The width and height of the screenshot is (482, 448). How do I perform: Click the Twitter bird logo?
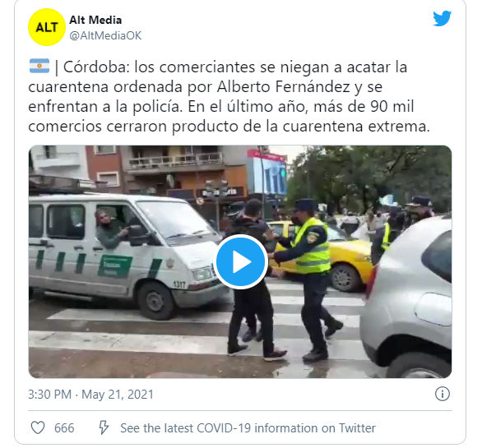click(442, 18)
